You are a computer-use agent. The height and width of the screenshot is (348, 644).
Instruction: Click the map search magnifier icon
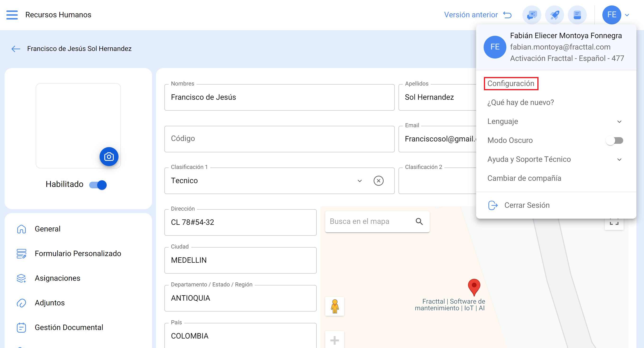(419, 221)
